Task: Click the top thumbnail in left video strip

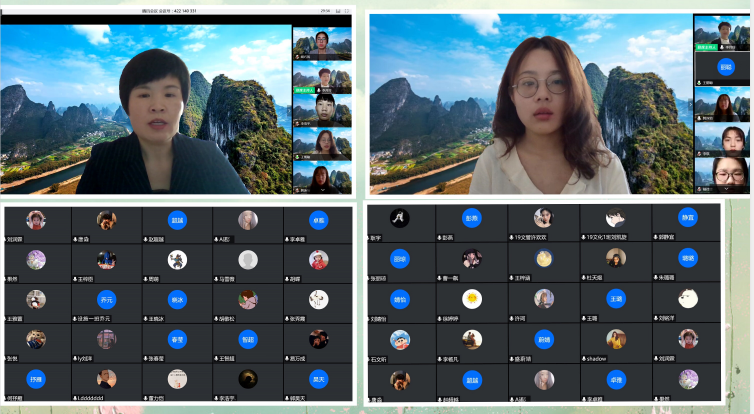Action: click(x=321, y=45)
